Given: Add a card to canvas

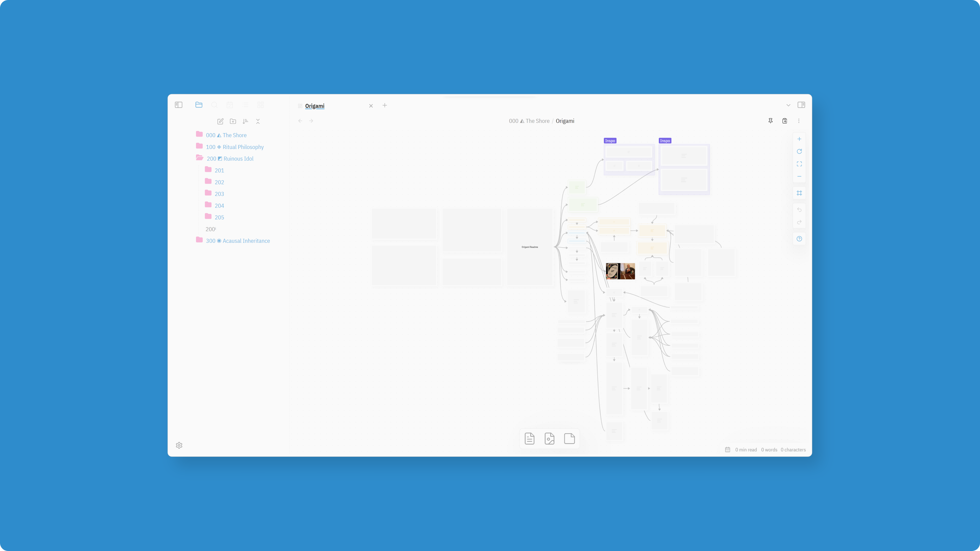Looking at the screenshot, I should 569,439.
